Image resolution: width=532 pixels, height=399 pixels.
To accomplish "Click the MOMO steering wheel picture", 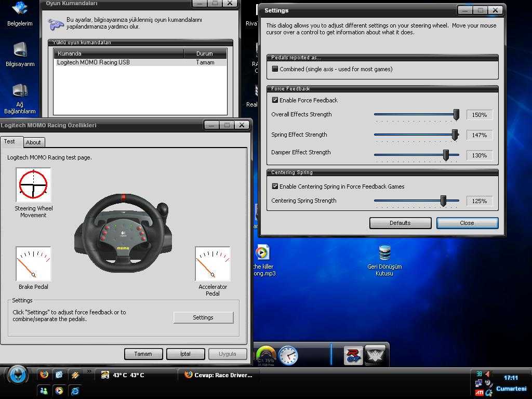I will tap(123, 233).
